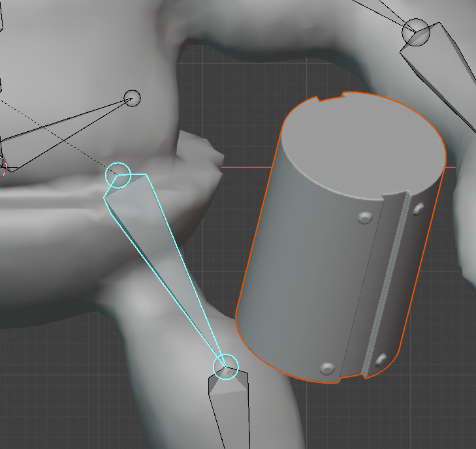
Task: Click the gray joint sphere of the arm bone
Action: point(416,32)
